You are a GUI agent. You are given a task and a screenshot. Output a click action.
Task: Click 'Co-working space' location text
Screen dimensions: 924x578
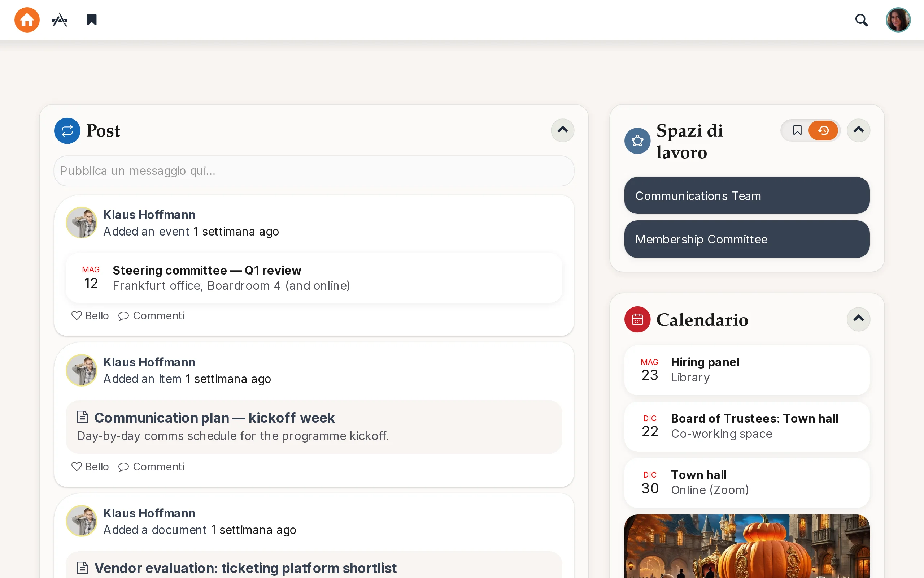[x=722, y=433]
